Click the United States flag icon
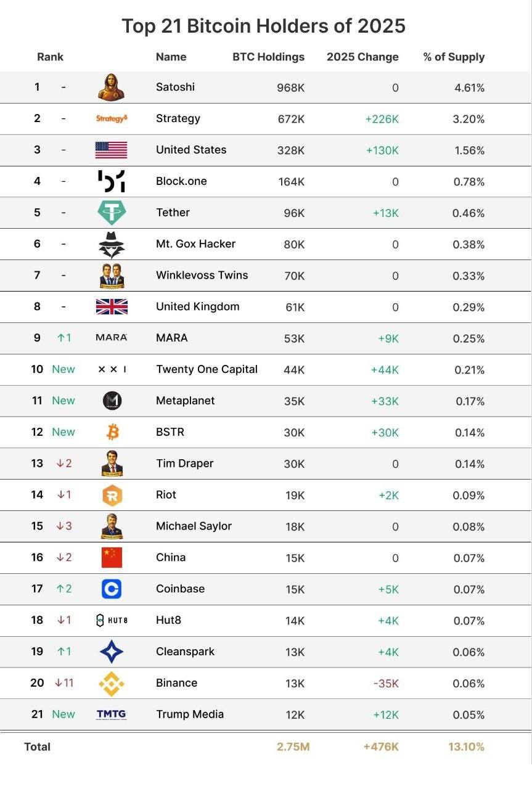Viewport: 532px width, 789px height. pos(112,150)
